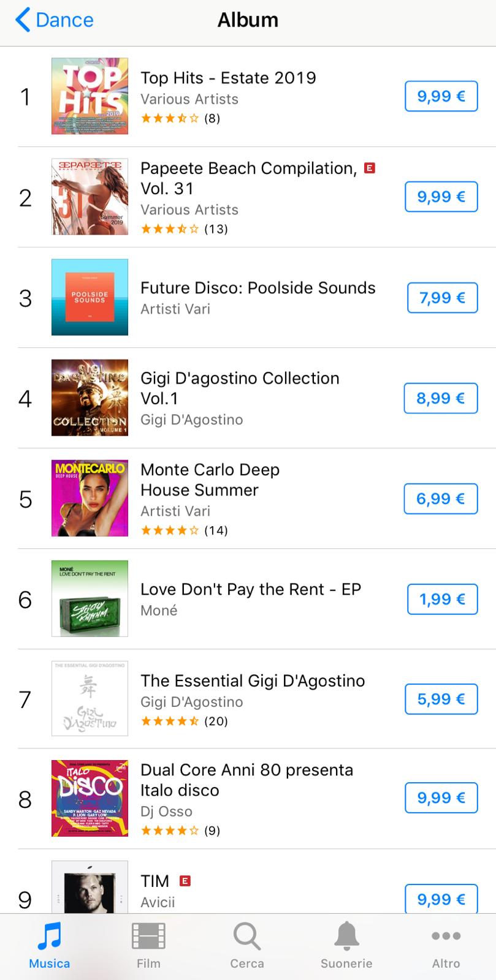Tap the Cerca magnifier icon
Viewport: 496px width, 980px height.
point(247,936)
